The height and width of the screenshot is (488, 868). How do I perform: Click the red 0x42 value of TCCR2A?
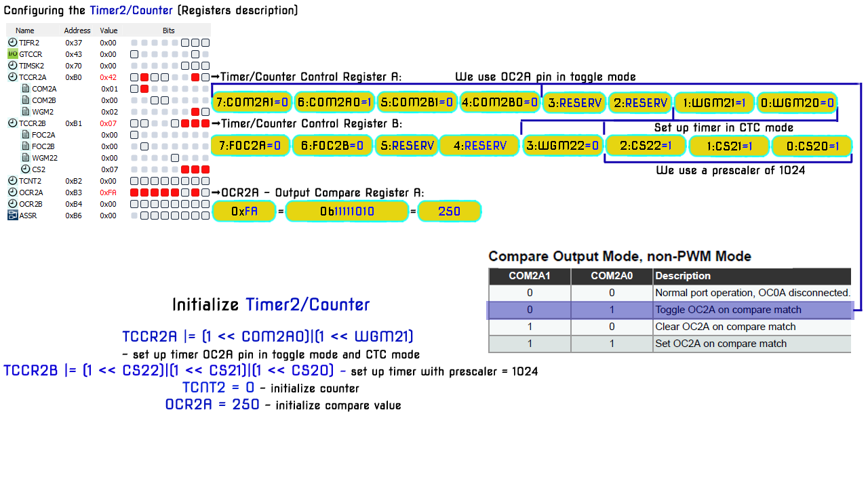coord(109,77)
